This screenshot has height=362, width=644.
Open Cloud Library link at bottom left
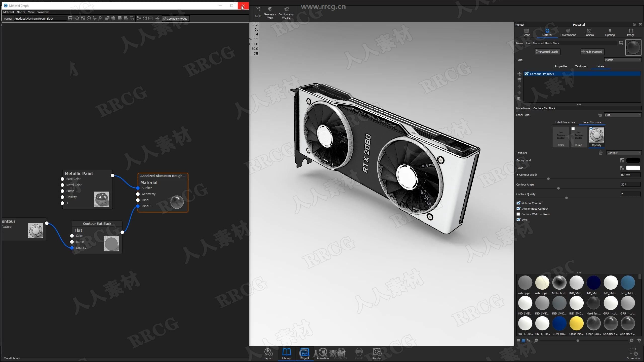pos(12,358)
